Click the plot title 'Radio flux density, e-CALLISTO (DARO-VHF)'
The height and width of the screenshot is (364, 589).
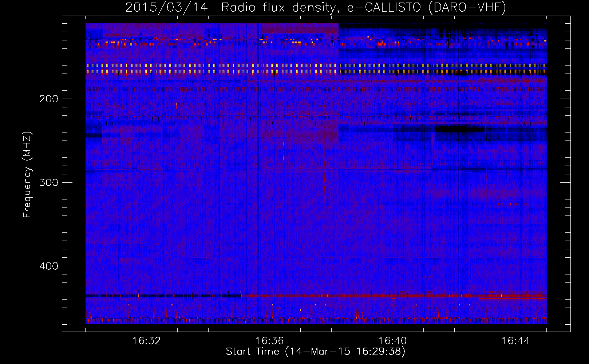363,8
